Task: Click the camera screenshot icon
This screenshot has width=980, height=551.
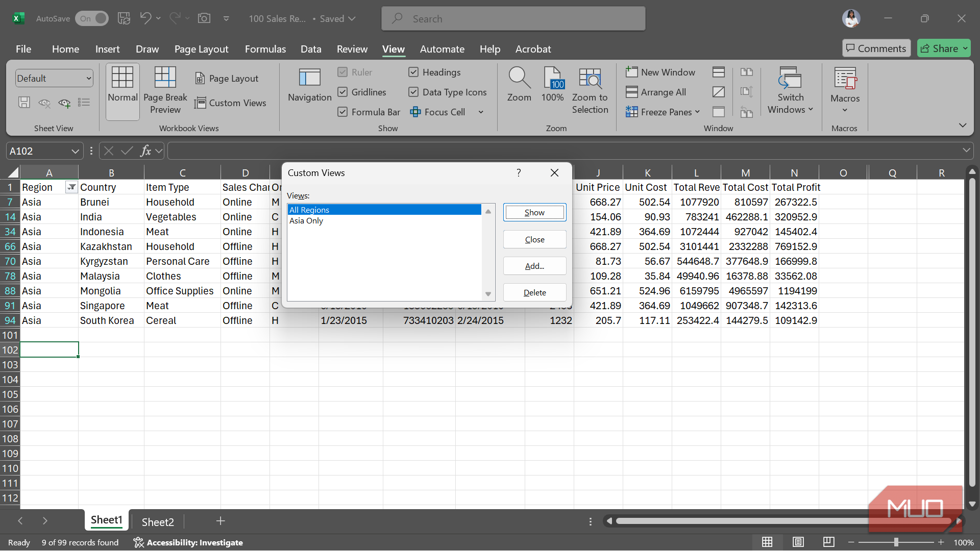Action: (x=204, y=19)
